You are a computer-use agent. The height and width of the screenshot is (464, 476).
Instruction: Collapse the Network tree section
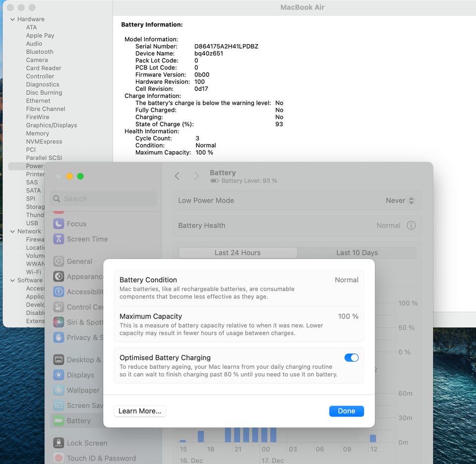pos(12,231)
